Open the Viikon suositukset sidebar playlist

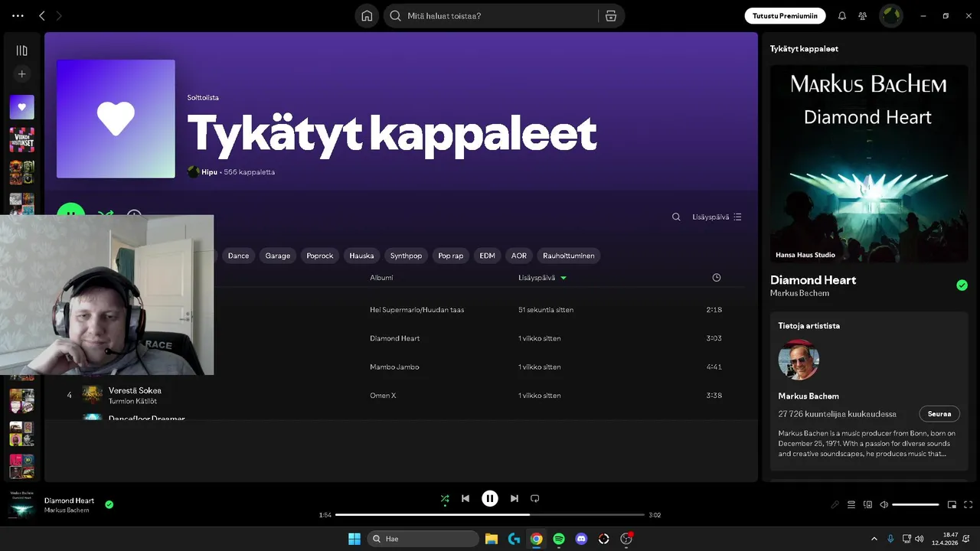click(x=21, y=140)
